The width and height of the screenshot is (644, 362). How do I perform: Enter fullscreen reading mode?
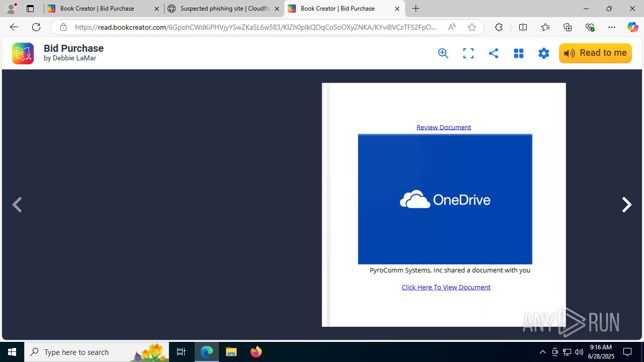click(x=468, y=53)
